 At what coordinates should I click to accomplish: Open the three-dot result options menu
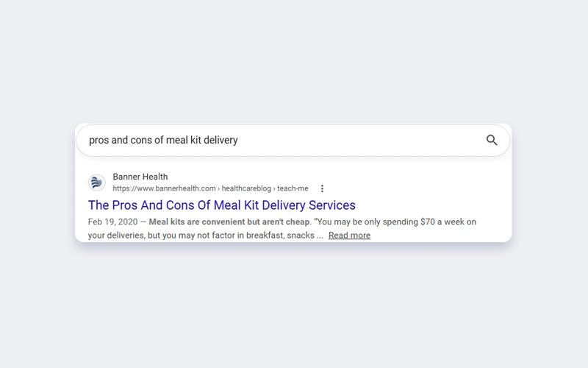click(322, 188)
